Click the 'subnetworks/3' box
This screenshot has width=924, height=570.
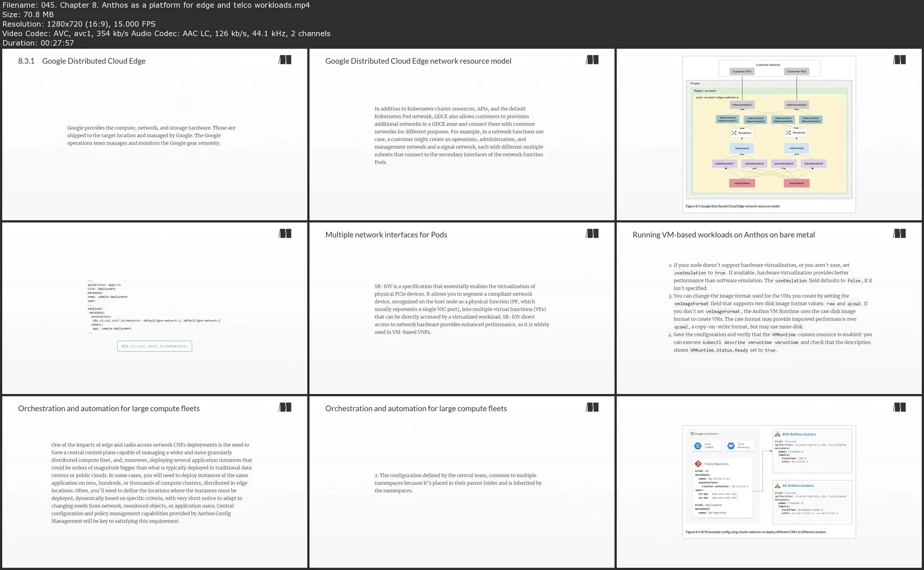click(784, 163)
